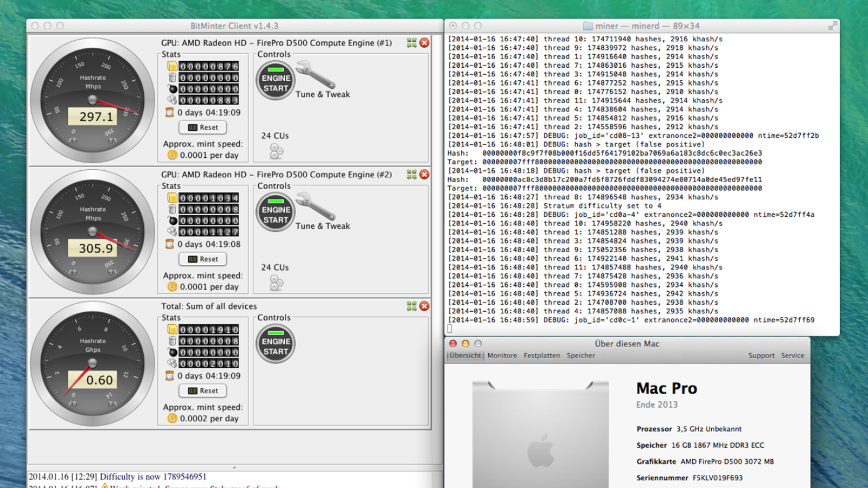Viewport: 868px width, 488px height.
Task: Click Reset button in GPU #2 stats
Action: [x=203, y=259]
